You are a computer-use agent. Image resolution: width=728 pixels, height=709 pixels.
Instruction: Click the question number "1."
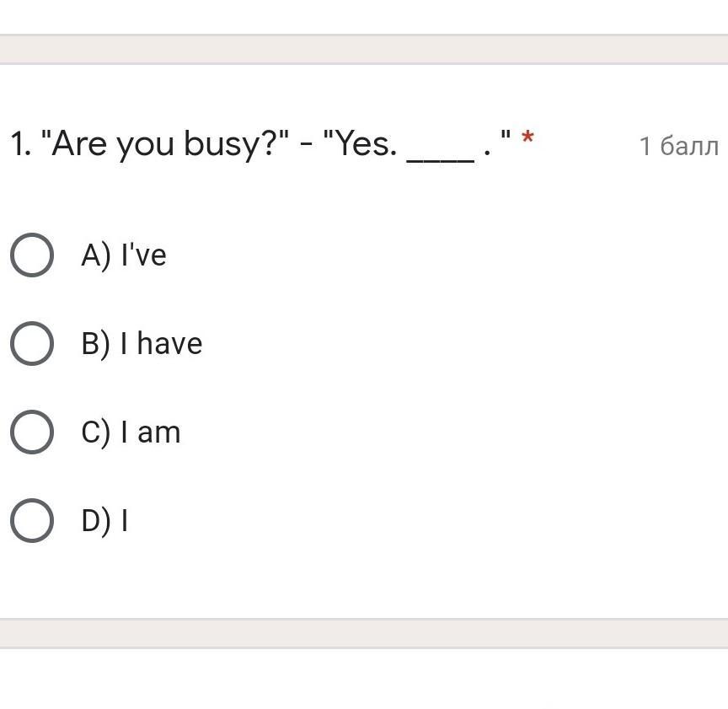pyautogui.click(x=21, y=145)
